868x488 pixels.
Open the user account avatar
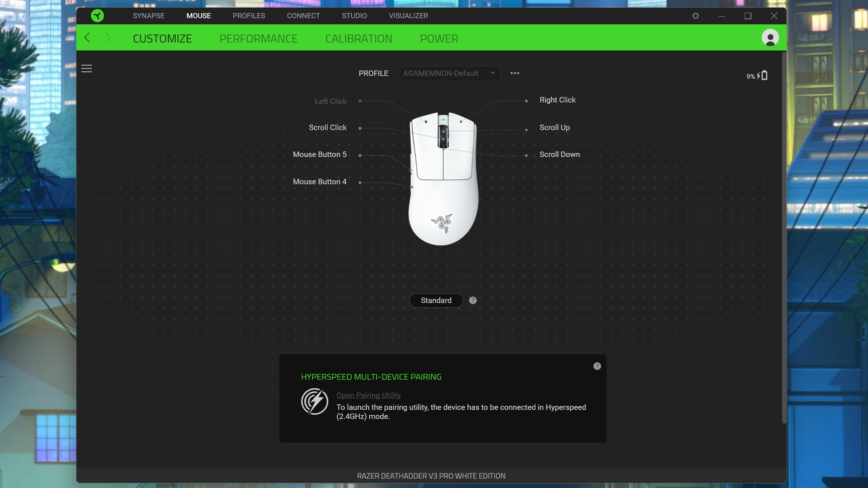(x=770, y=38)
